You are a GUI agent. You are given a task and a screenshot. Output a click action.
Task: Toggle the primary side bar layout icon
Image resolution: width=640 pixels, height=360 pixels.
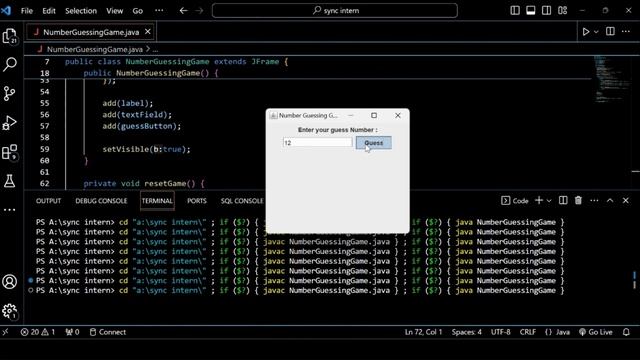[x=515, y=11]
